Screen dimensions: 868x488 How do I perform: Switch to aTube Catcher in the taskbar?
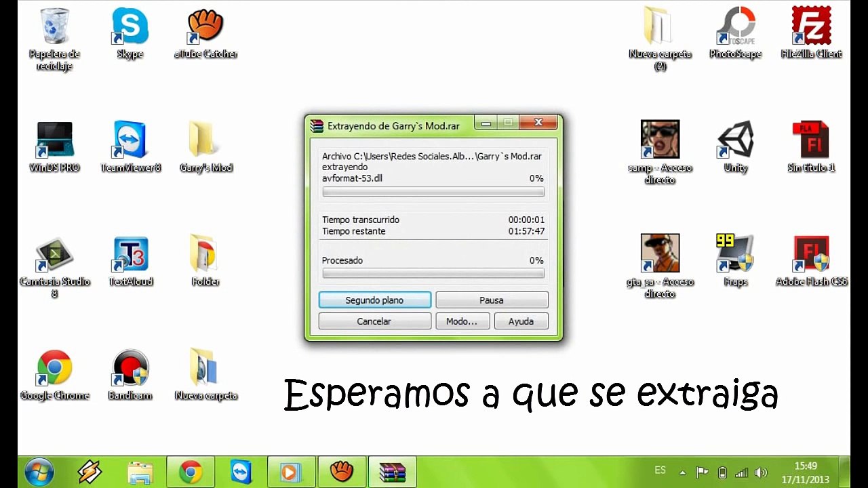point(342,472)
